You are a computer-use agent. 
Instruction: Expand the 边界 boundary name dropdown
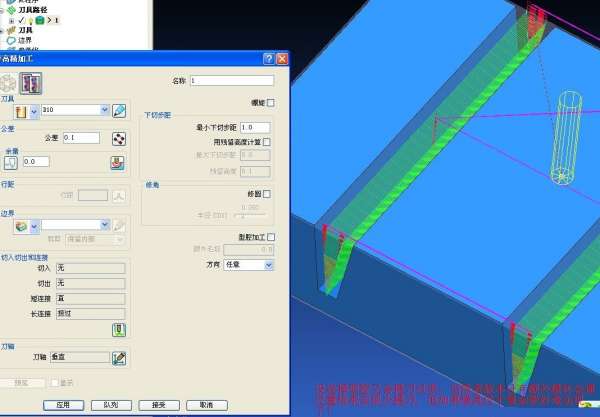coord(103,225)
